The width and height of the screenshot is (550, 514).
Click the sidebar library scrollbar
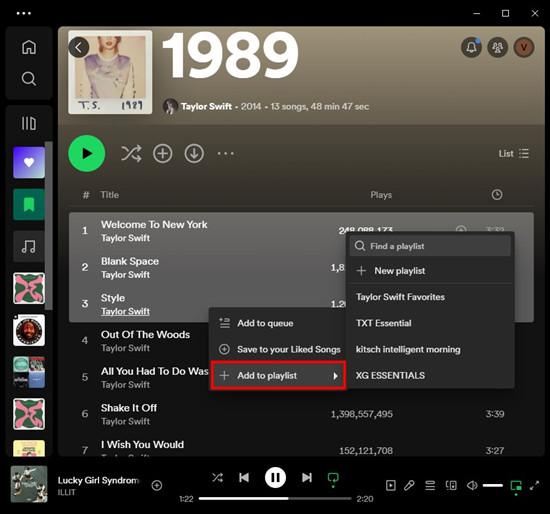coord(49,226)
